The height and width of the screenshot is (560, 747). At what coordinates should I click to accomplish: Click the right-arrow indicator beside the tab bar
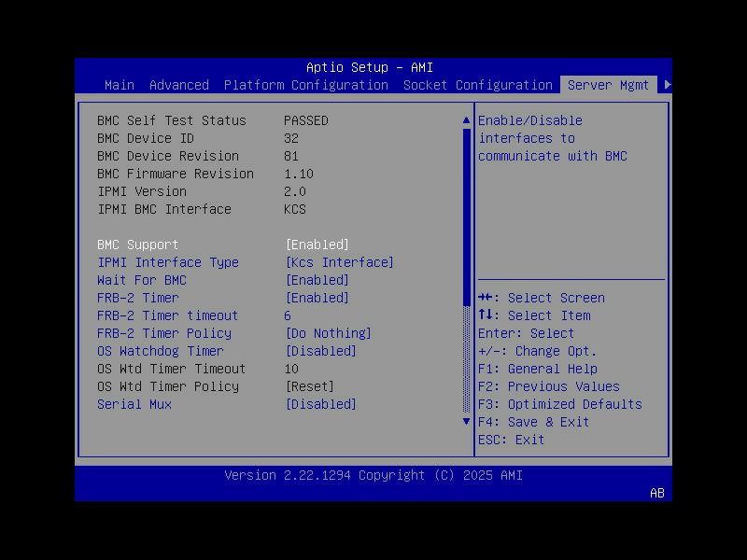coord(667,83)
